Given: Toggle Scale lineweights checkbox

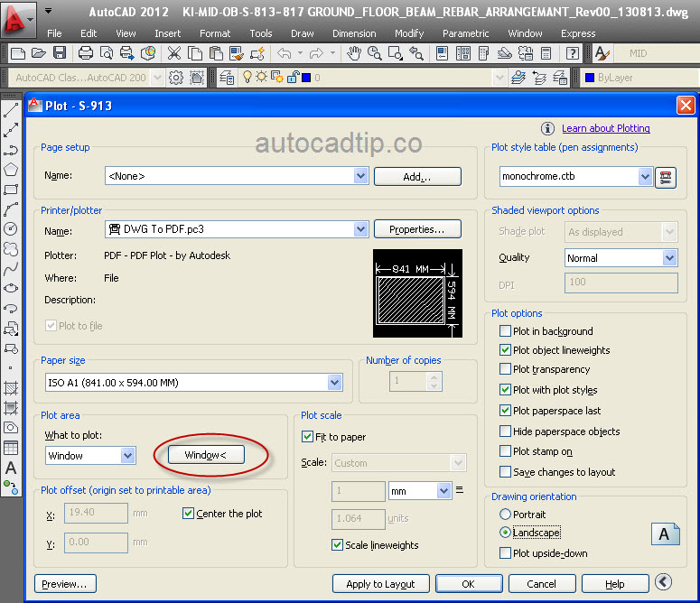Looking at the screenshot, I should pyautogui.click(x=337, y=544).
